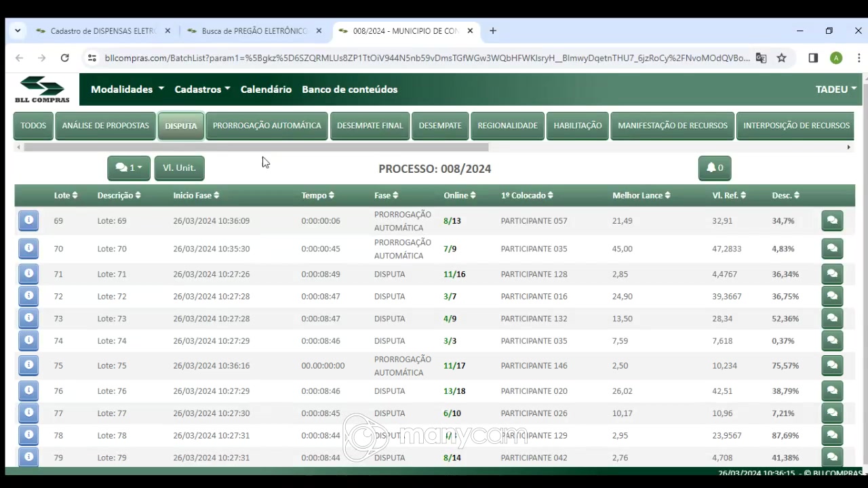Open the messages dropdown showing 1
Viewport: 868px width, 488px height.
pyautogui.click(x=129, y=168)
